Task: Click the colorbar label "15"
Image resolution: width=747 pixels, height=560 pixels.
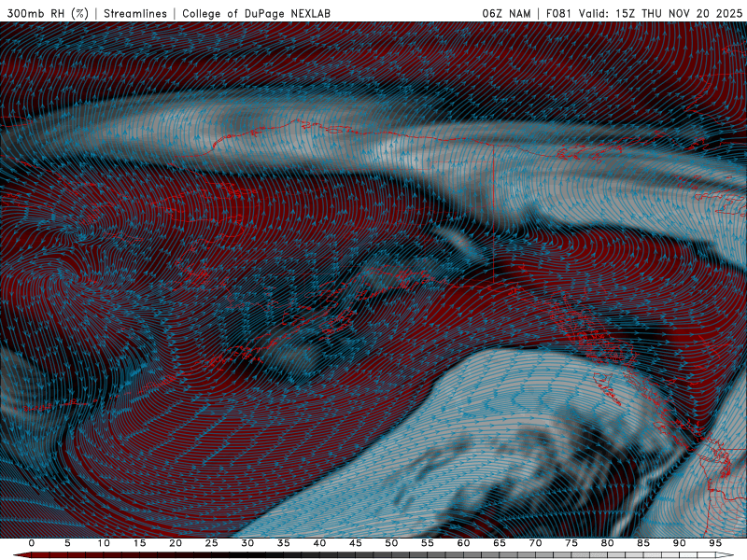Action: point(139,543)
